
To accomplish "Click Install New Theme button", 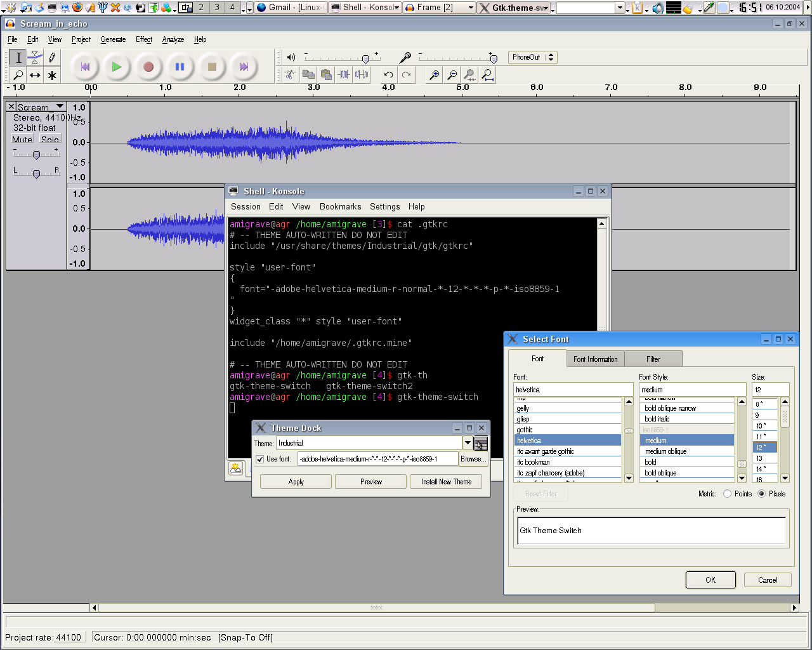I will point(446,482).
